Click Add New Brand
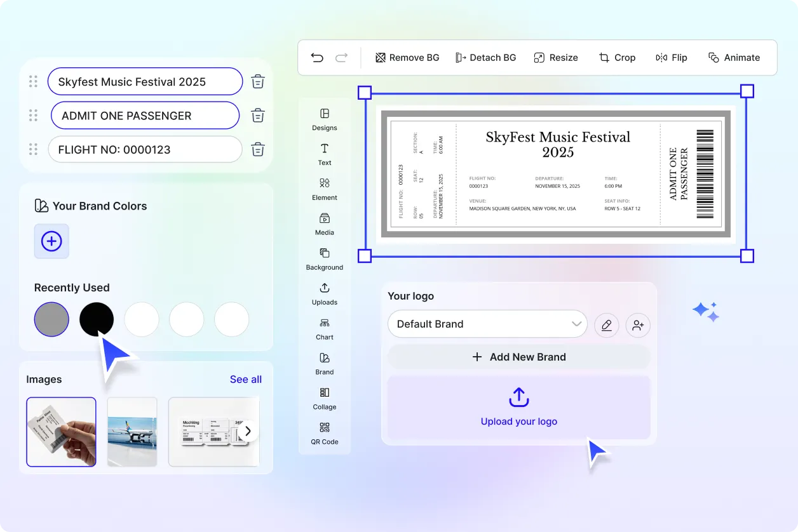Viewport: 798px width, 532px height. [518, 357]
